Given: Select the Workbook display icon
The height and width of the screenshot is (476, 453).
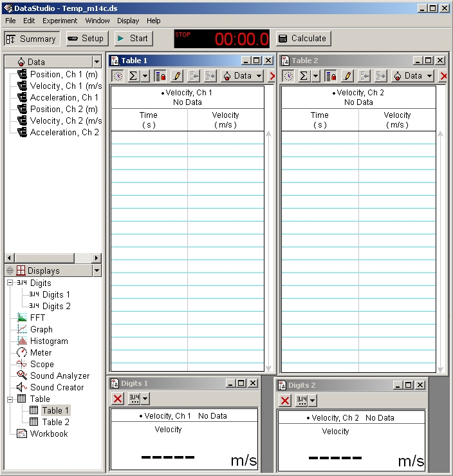Looking at the screenshot, I should click(x=22, y=433).
